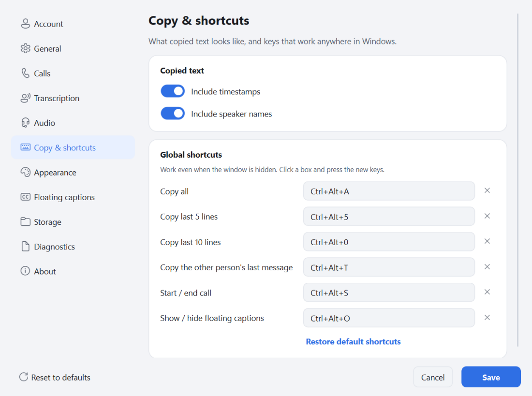Click the Cancel button

[x=432, y=377]
